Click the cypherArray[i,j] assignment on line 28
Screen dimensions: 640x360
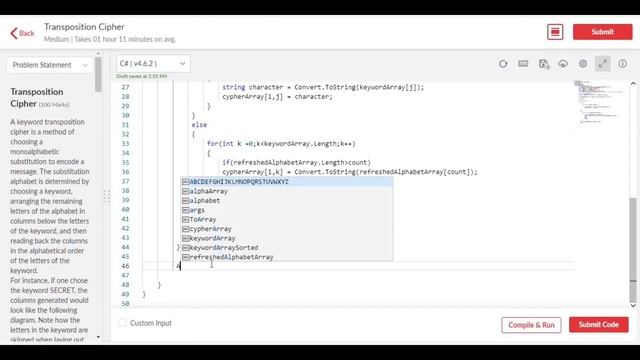[x=278, y=97]
